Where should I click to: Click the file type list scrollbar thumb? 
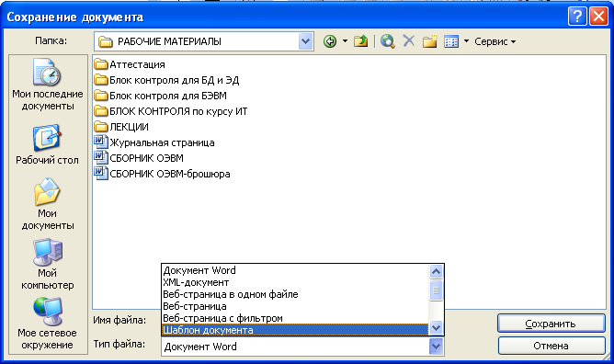(x=436, y=290)
